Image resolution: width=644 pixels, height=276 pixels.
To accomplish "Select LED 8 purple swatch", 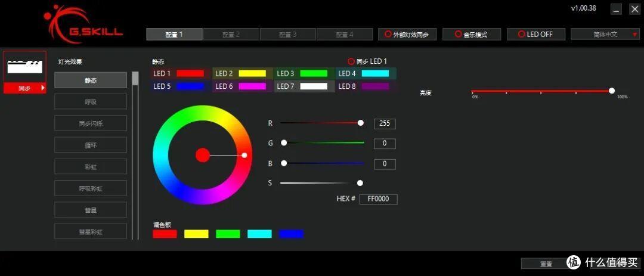I will point(376,86).
